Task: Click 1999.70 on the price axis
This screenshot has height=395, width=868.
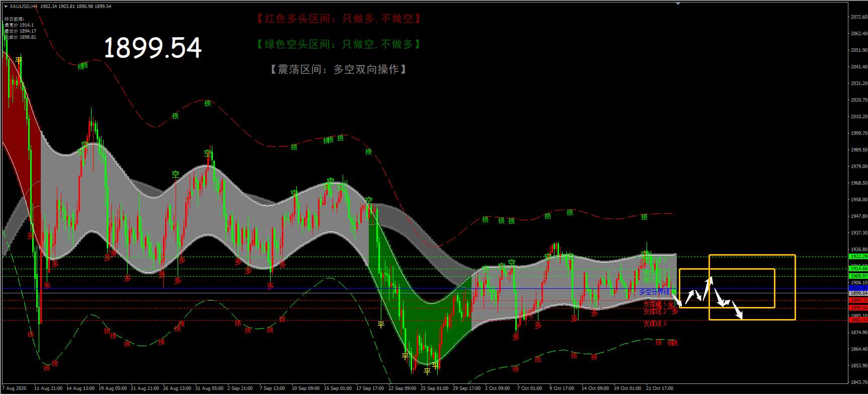Action: click(858, 133)
